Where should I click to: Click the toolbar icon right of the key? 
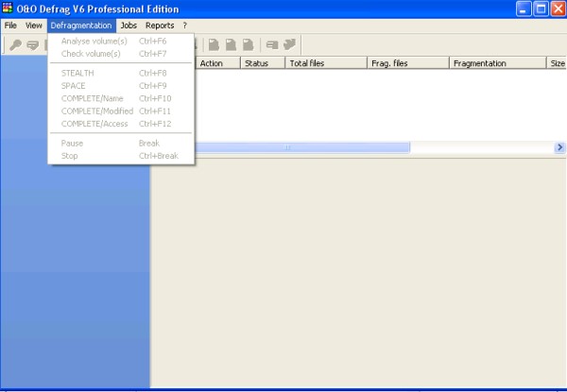coord(33,44)
